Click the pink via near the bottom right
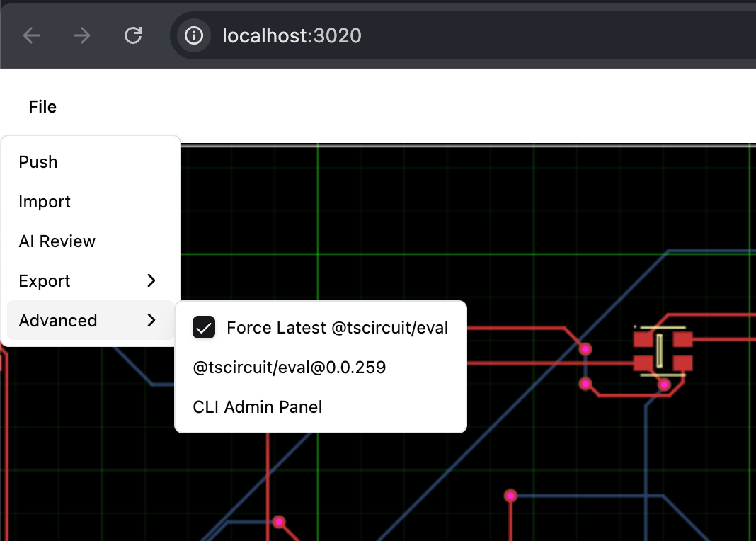 (x=510, y=496)
